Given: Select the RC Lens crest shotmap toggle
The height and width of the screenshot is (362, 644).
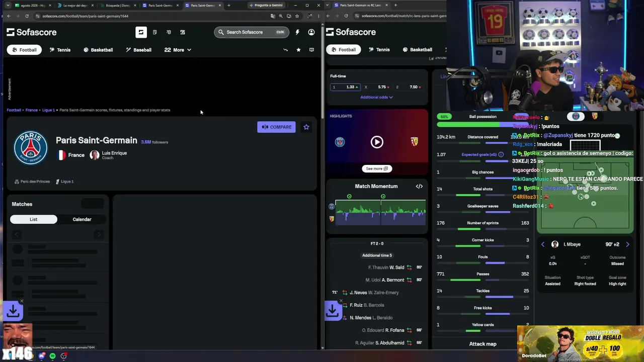Looking at the screenshot, I should pos(594,116).
